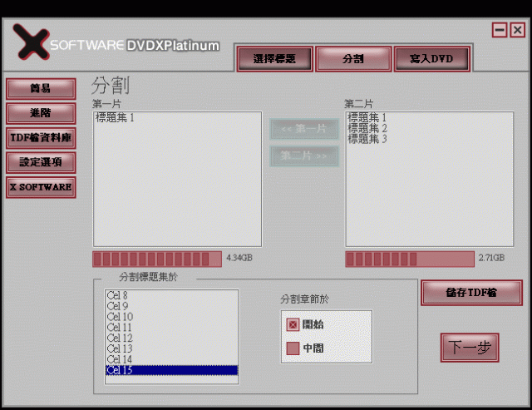Open 設定選項 settings
The width and height of the screenshot is (532, 410).
41,162
